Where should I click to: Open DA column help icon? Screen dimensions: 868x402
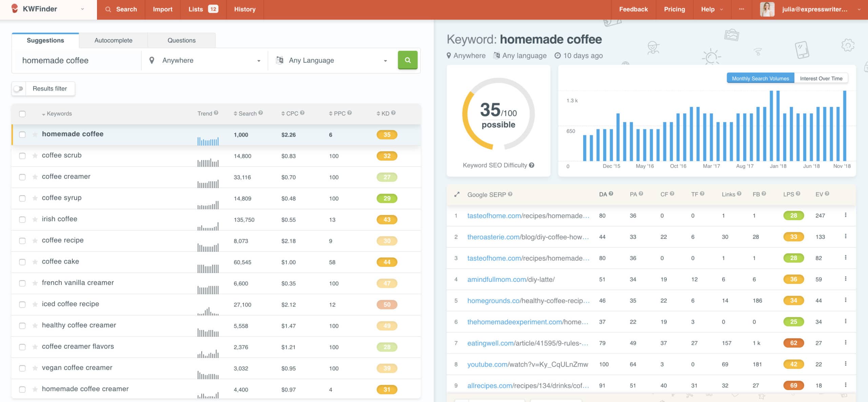click(611, 194)
